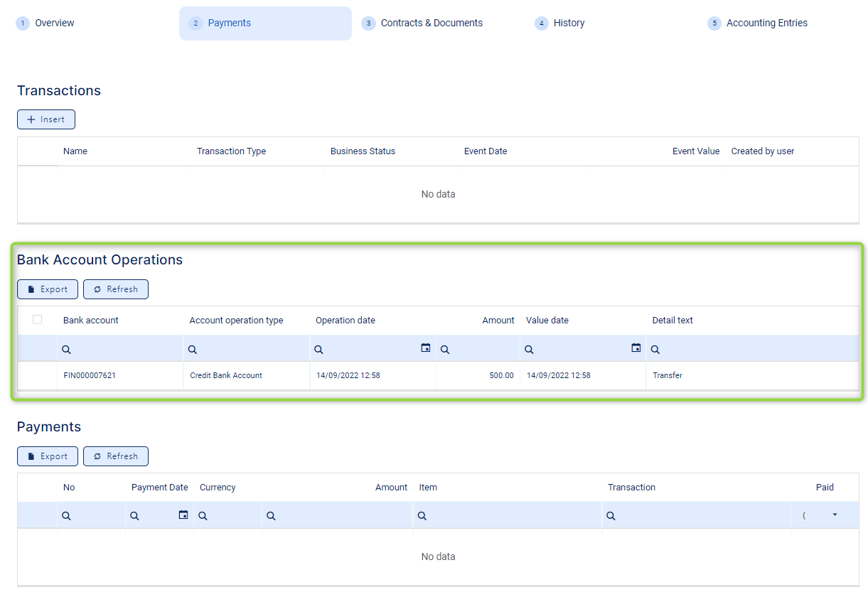868x597 pixels.
Task: Open Operation date calendar picker icon
Action: pyautogui.click(x=425, y=348)
